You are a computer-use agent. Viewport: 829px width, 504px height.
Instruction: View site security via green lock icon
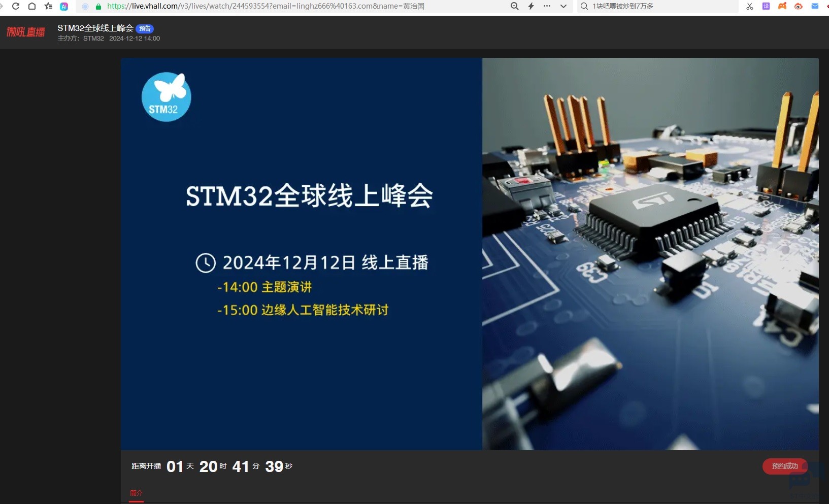pos(98,7)
